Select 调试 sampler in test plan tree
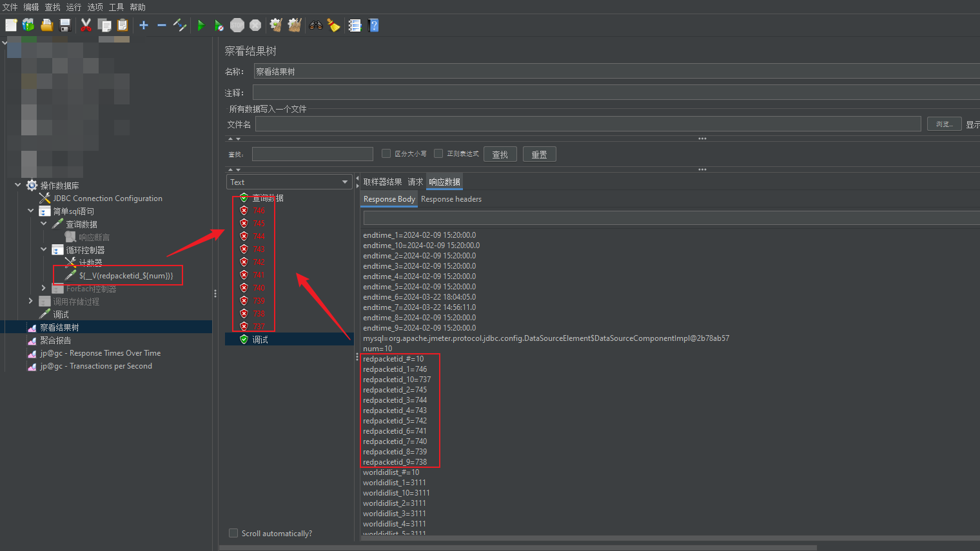 pyautogui.click(x=61, y=314)
